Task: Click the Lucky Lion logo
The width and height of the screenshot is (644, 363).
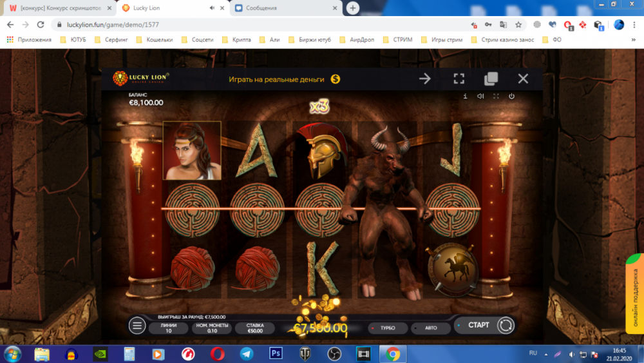Action: (x=141, y=79)
